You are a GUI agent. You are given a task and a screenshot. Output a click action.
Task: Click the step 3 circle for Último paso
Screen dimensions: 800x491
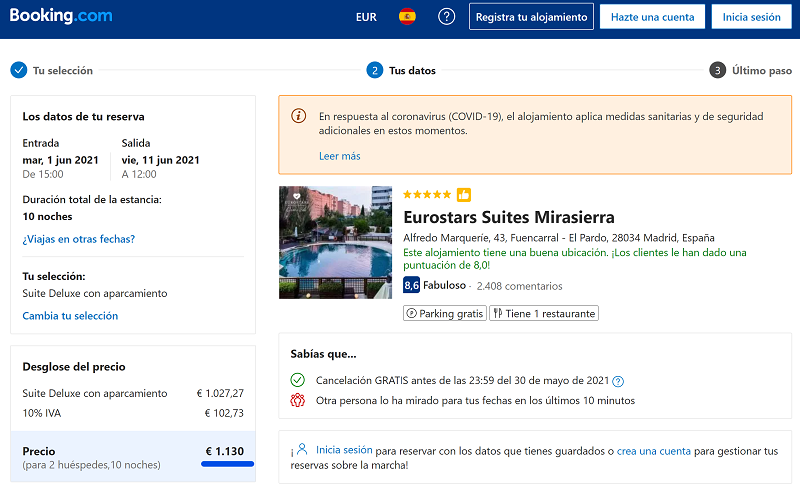(717, 70)
